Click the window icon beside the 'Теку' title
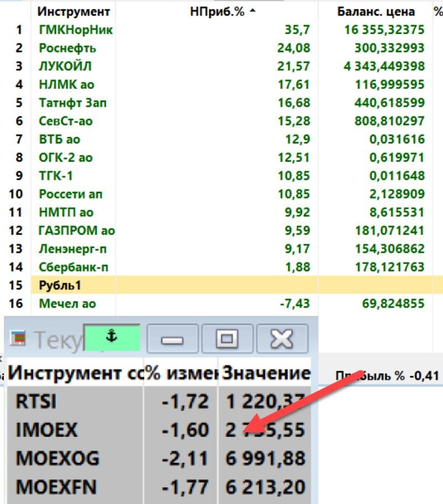Screen dimensions: 443x504 (18, 337)
